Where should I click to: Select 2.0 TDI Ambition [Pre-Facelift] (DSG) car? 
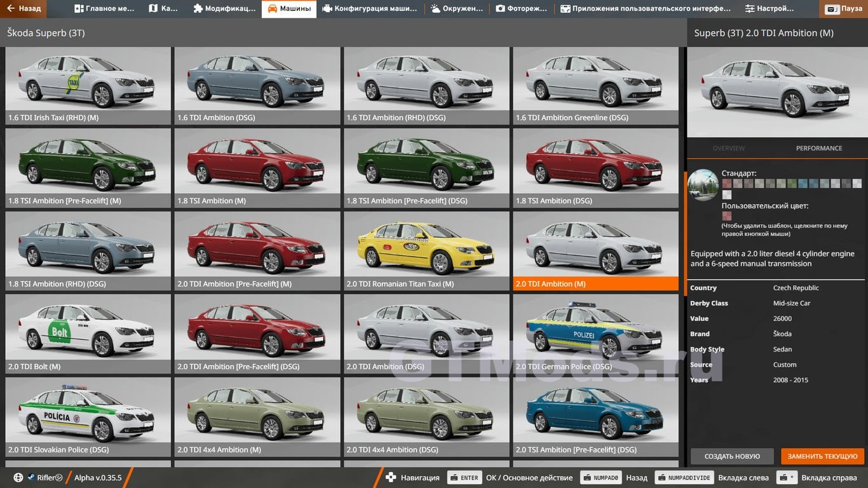[x=257, y=334]
